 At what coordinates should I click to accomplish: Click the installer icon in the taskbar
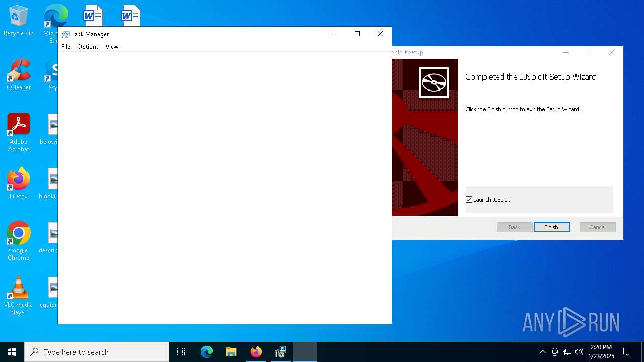pos(281,352)
